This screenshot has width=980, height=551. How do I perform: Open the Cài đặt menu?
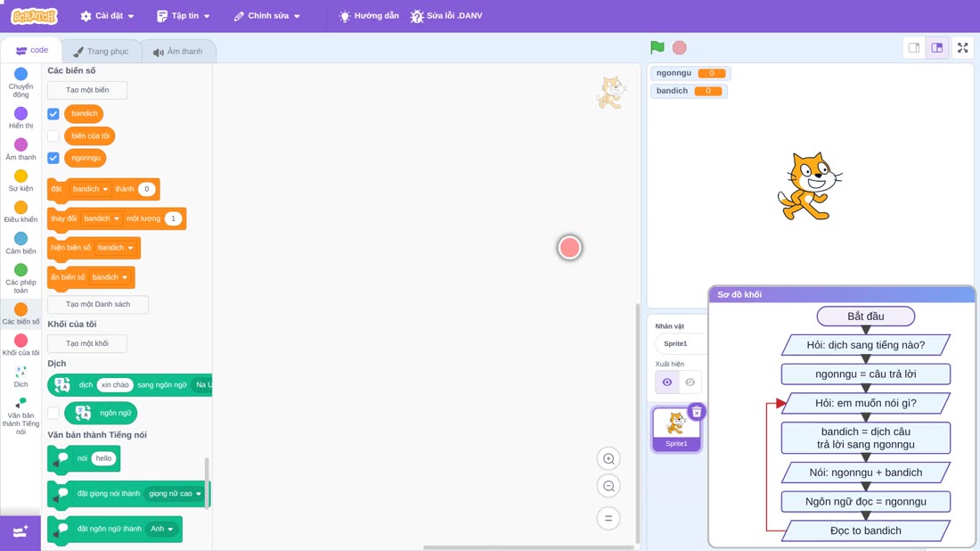[108, 16]
